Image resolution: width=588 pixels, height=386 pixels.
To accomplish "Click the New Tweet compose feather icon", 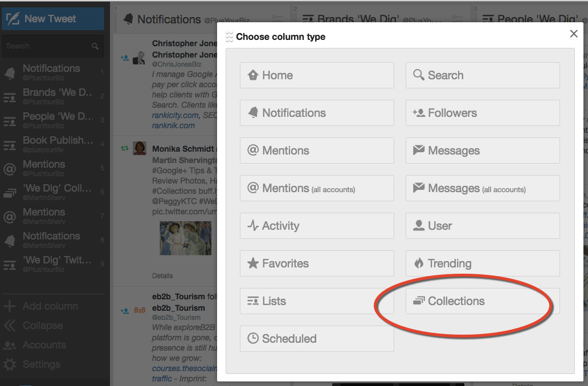I will point(13,19).
